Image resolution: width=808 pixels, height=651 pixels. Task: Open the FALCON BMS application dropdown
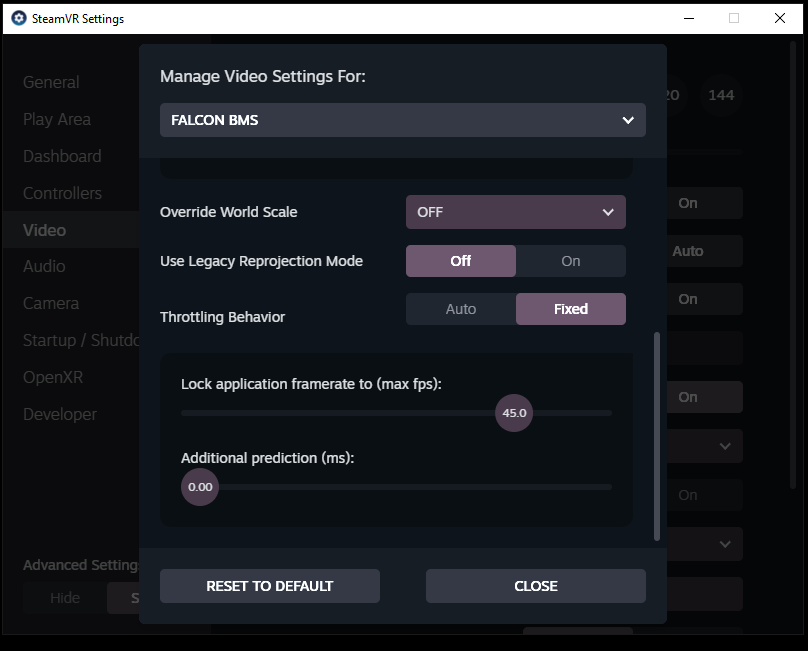402,120
